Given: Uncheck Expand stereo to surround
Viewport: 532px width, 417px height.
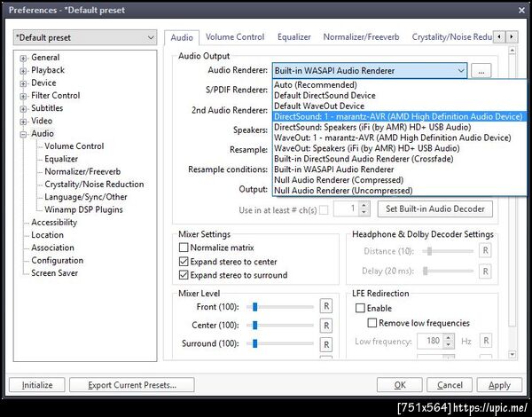Looking at the screenshot, I should coord(184,275).
